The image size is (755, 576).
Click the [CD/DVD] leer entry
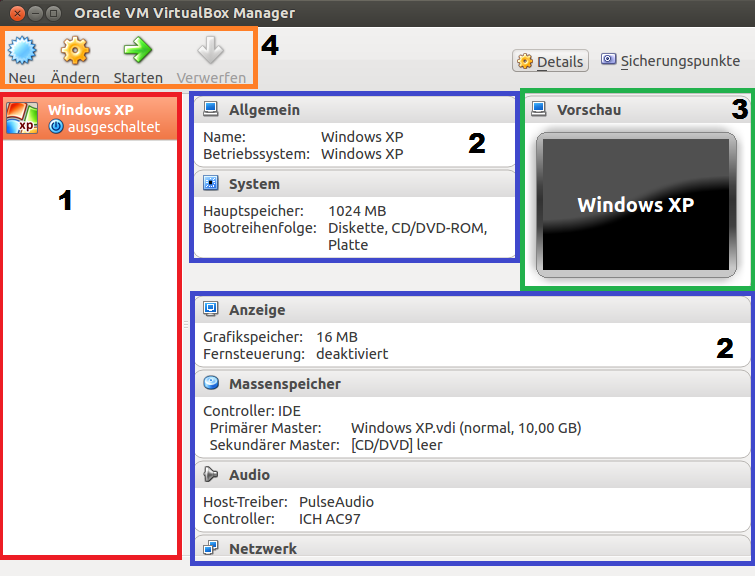pos(396,445)
